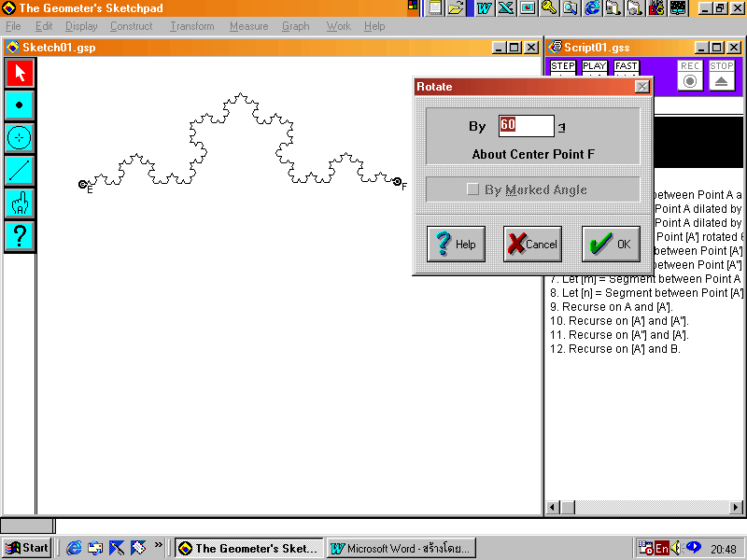Click script step 8 'Let [n] = Segment'

pyautogui.click(x=646, y=293)
